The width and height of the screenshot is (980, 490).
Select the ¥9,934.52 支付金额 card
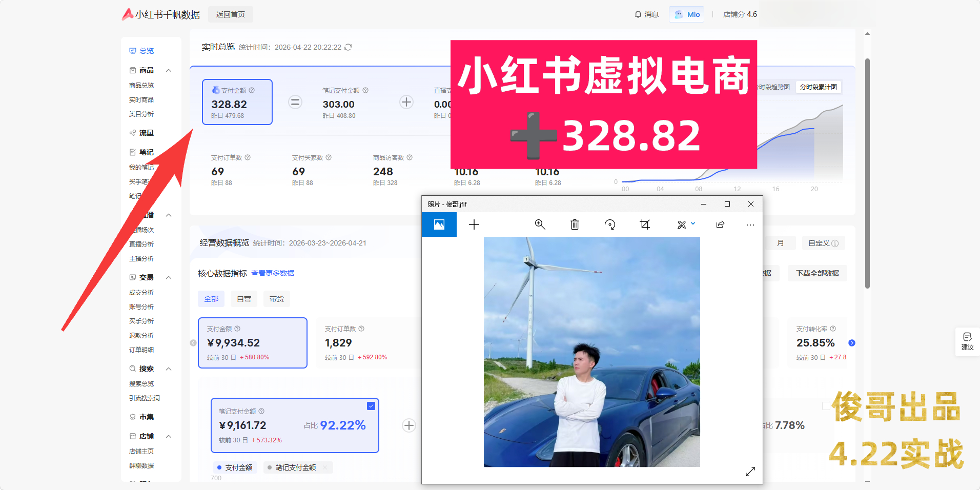tap(253, 343)
